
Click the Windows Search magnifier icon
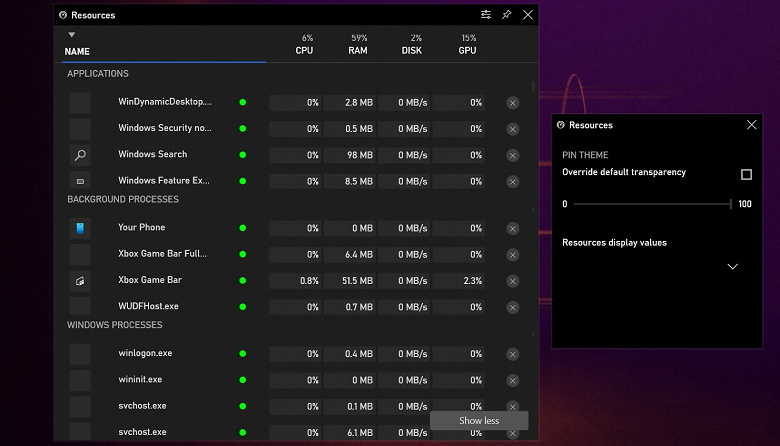pyautogui.click(x=80, y=155)
